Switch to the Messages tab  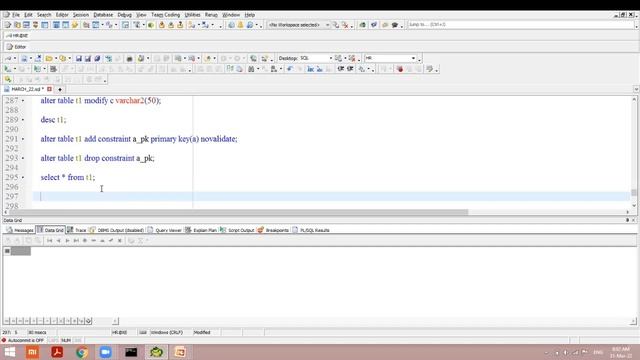tap(20, 230)
